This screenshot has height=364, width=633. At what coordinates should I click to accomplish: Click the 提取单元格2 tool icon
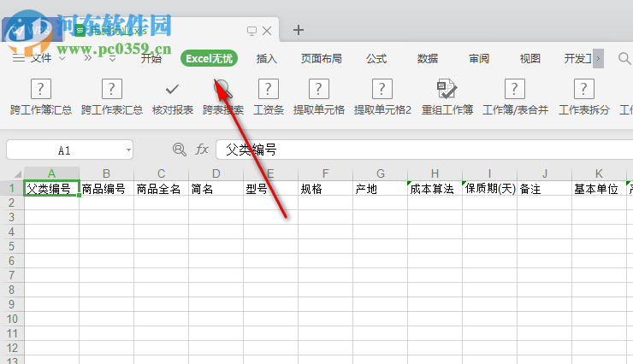tap(382, 89)
